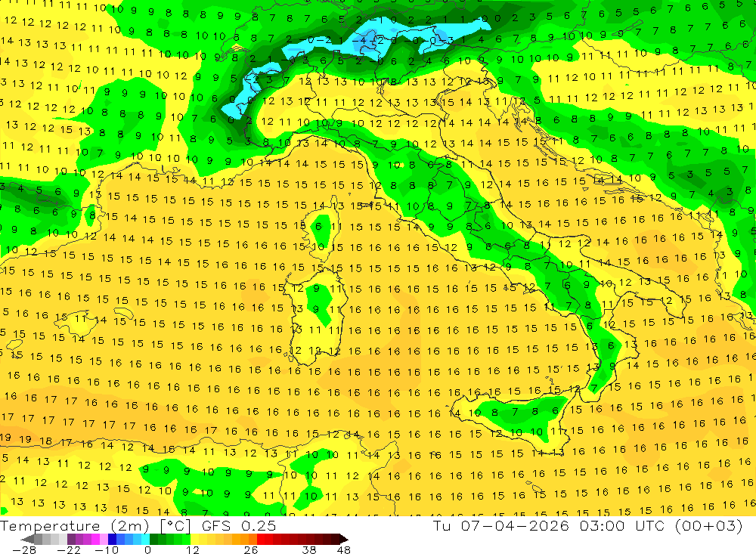This screenshot has height=554, width=756.
Task: Click the '12' label under color scale
Action: (192, 549)
